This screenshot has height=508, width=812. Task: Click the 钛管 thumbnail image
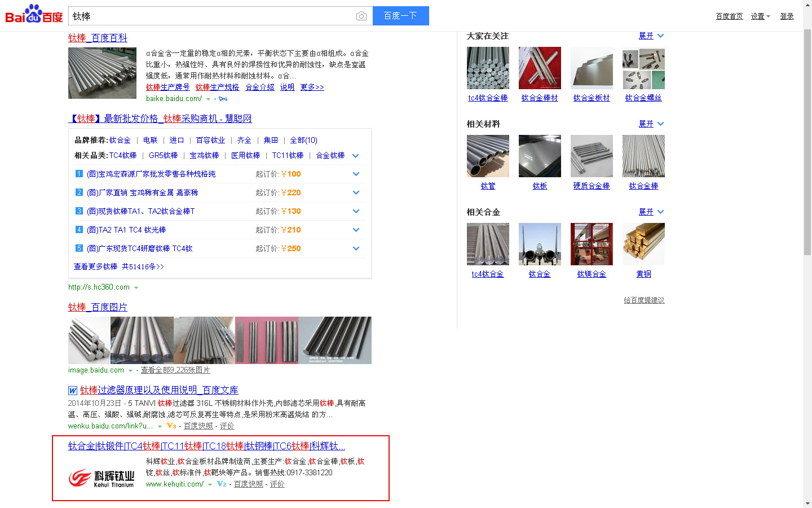(488, 156)
